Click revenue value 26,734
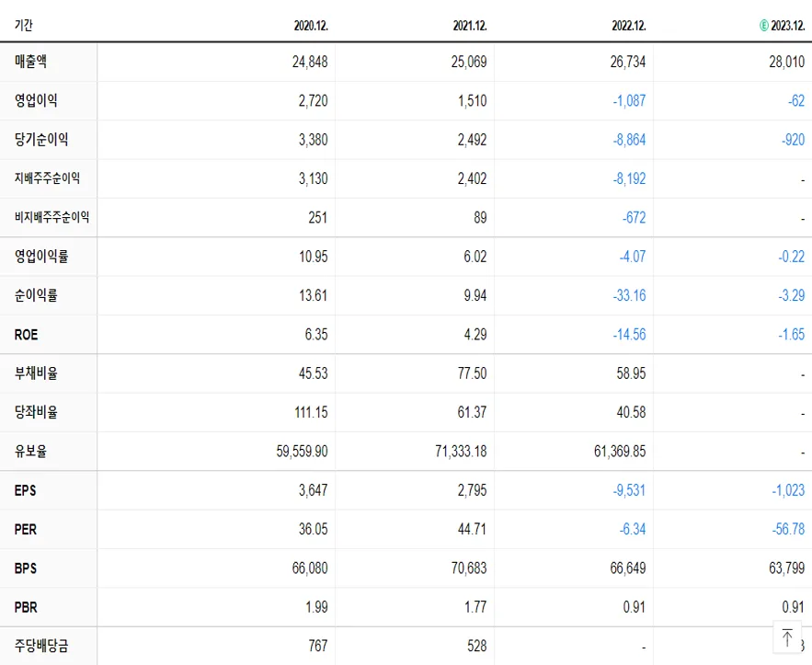 coord(628,63)
